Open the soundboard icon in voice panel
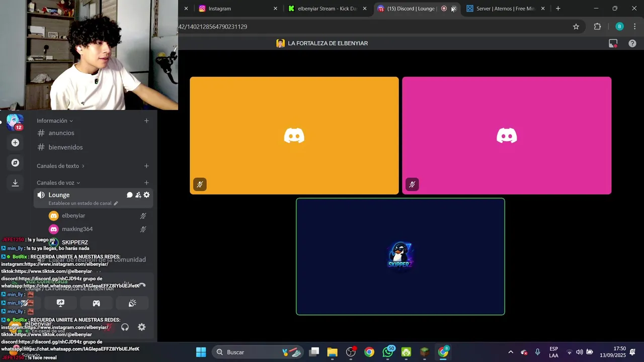This screenshot has width=644, height=362. [132, 303]
